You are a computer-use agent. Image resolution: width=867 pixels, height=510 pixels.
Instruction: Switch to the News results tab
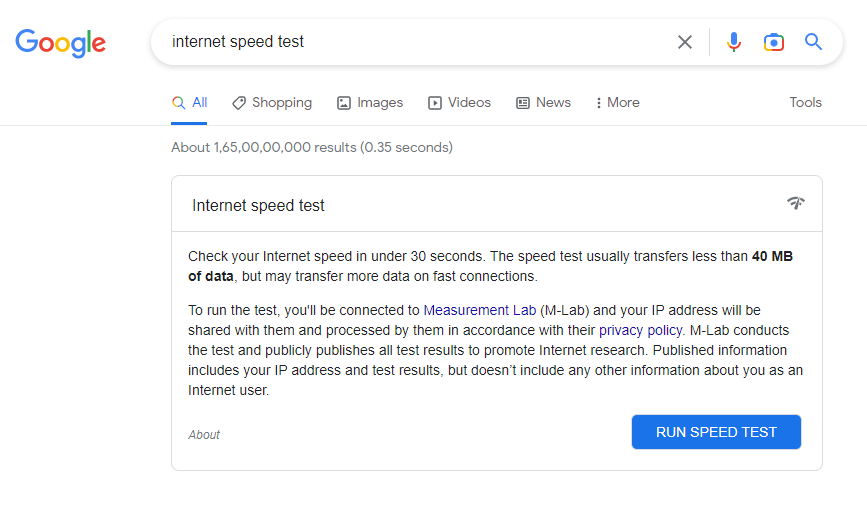click(x=544, y=103)
